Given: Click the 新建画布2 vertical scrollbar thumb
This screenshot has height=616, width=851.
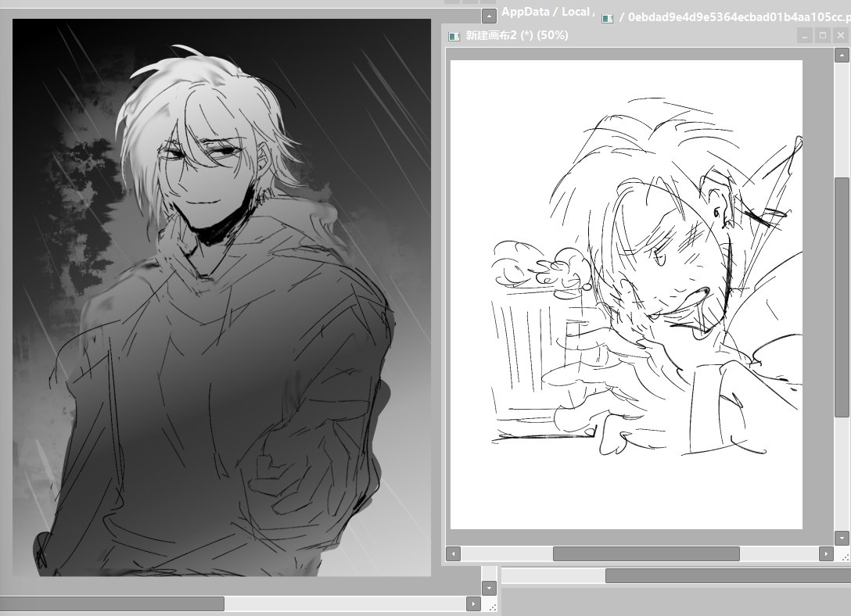Looking at the screenshot, I should [842, 297].
